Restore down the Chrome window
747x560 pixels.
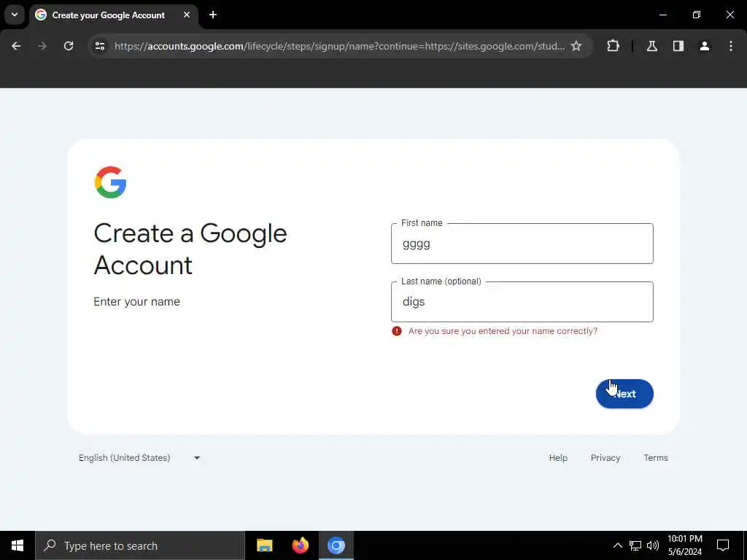[x=697, y=15]
